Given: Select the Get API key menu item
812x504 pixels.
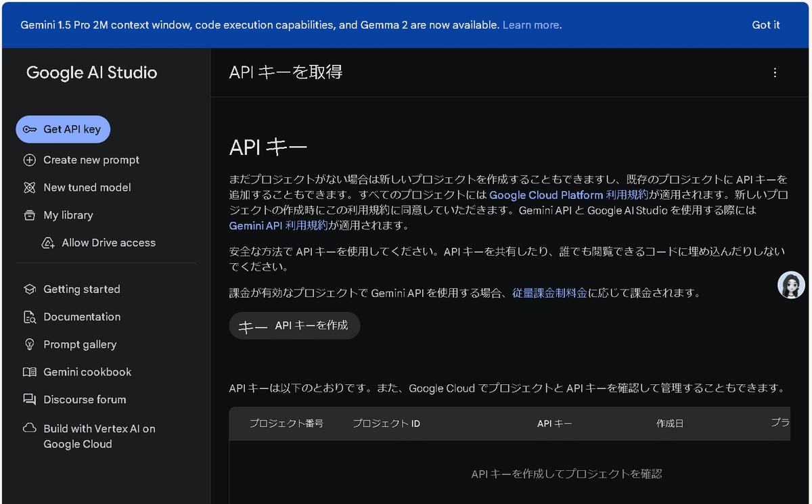Looking at the screenshot, I should click(x=63, y=129).
